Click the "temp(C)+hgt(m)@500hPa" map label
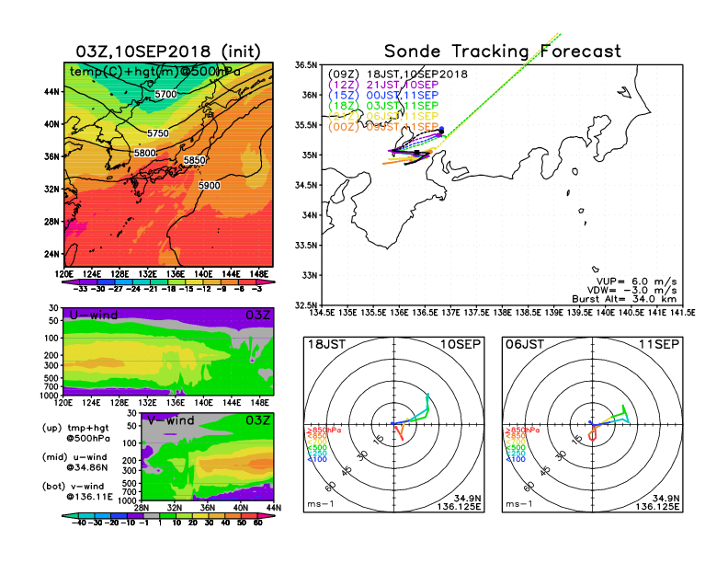 point(155,72)
